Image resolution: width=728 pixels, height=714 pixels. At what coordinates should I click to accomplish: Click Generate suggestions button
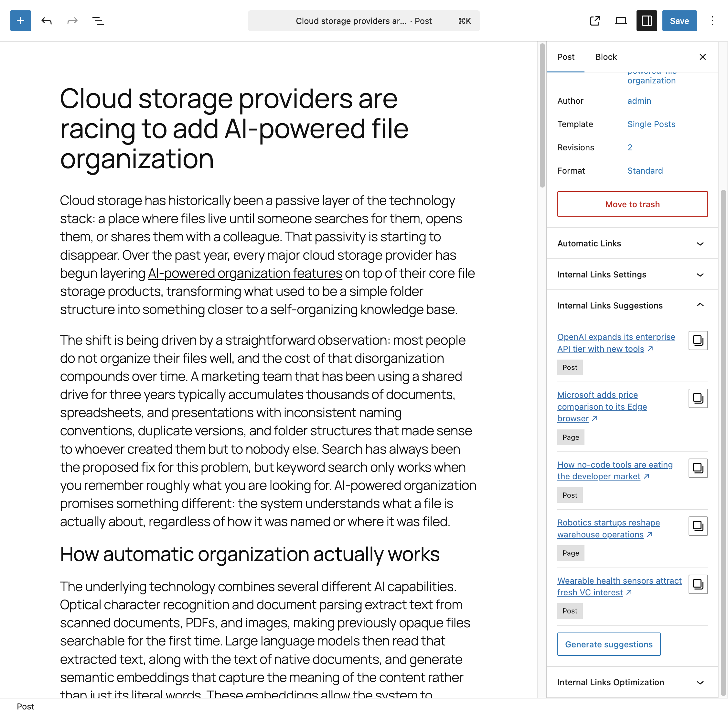[x=609, y=644]
